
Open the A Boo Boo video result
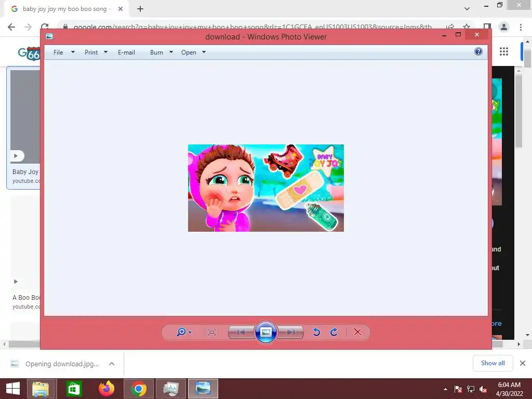pyautogui.click(x=26, y=298)
